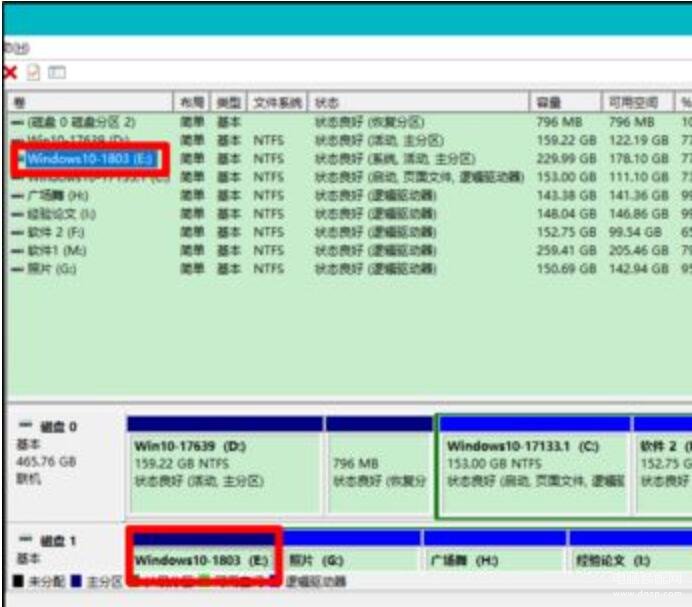This screenshot has height=607, width=692.
Task: Click the red X delete toolbar icon
Action: point(10,72)
